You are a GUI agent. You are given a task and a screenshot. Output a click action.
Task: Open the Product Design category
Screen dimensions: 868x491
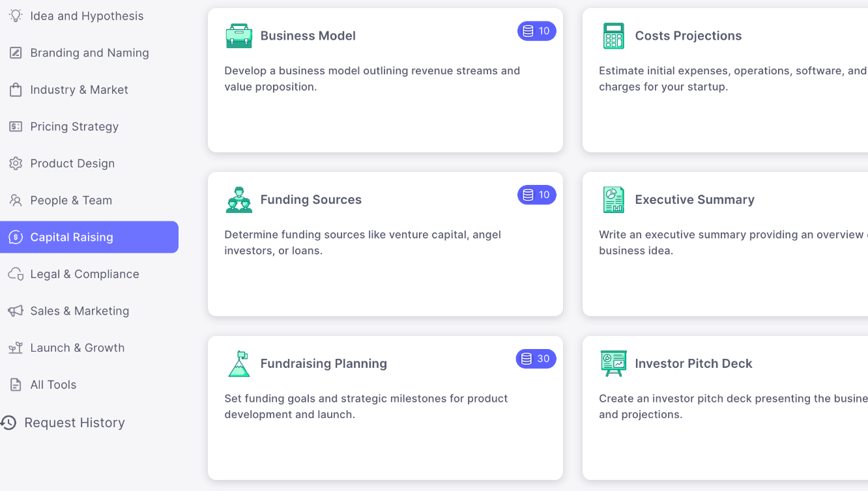click(x=72, y=163)
